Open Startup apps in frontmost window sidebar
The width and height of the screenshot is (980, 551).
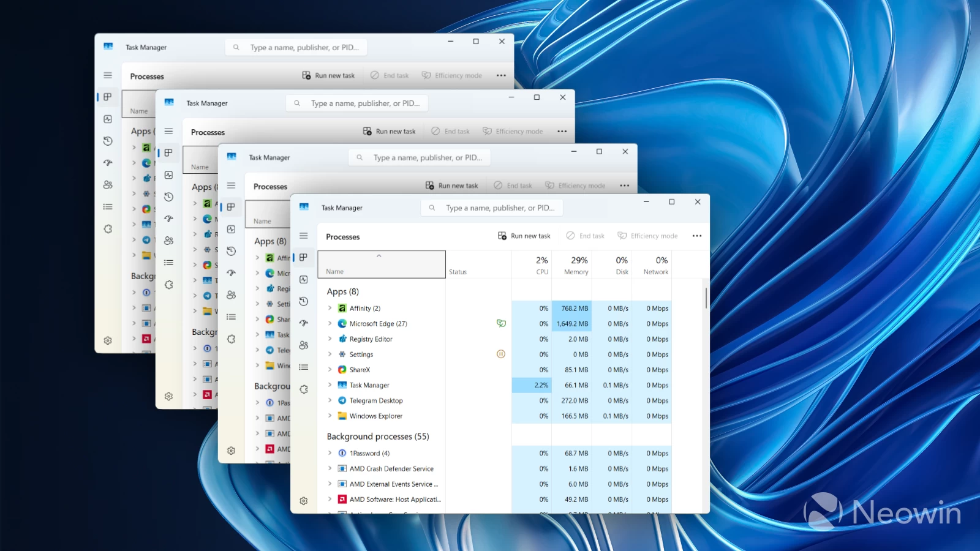[x=304, y=323]
